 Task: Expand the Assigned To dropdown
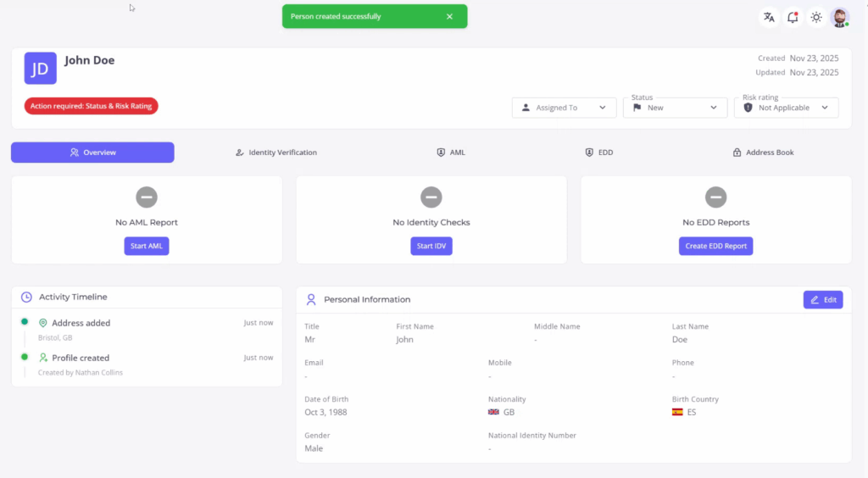pyautogui.click(x=564, y=108)
